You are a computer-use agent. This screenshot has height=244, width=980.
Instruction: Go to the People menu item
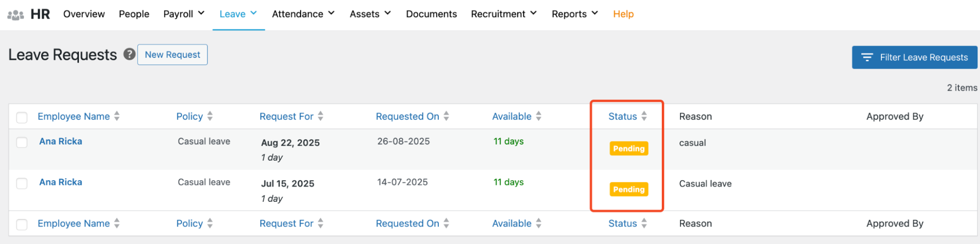click(134, 14)
